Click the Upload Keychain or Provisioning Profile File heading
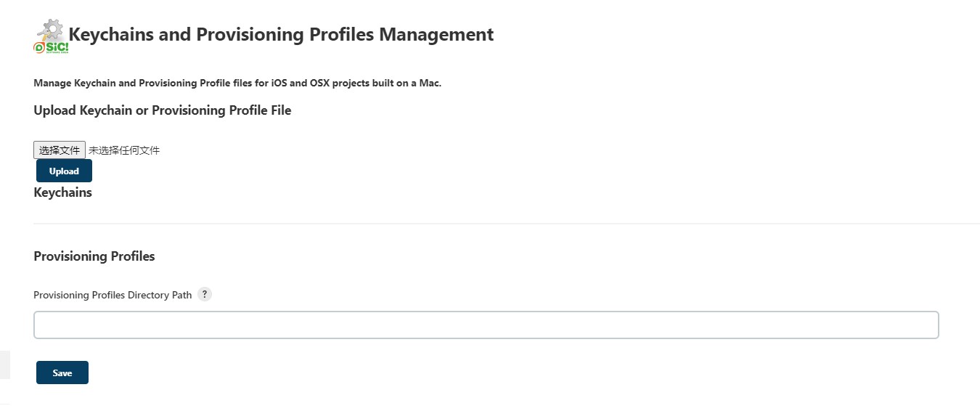 tap(163, 110)
